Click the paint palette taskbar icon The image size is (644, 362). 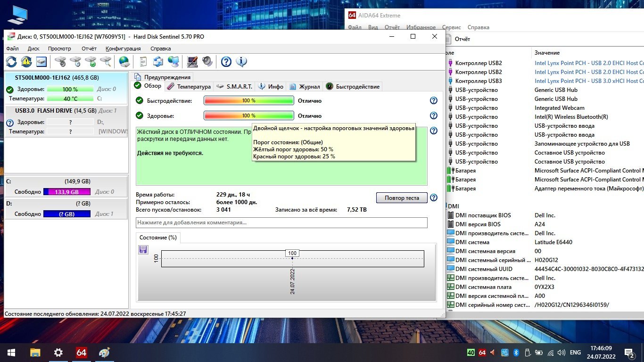pos(104,352)
